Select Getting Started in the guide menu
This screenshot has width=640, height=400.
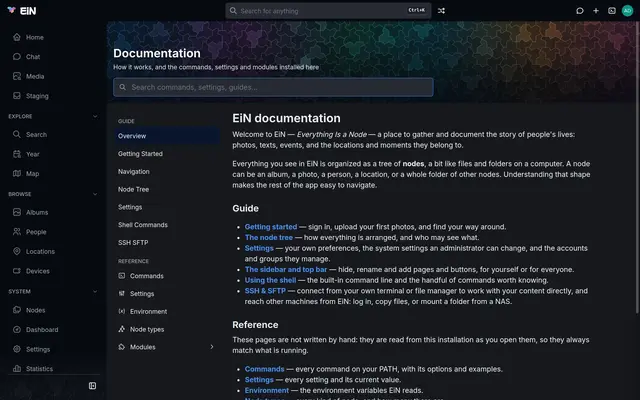(x=167, y=154)
